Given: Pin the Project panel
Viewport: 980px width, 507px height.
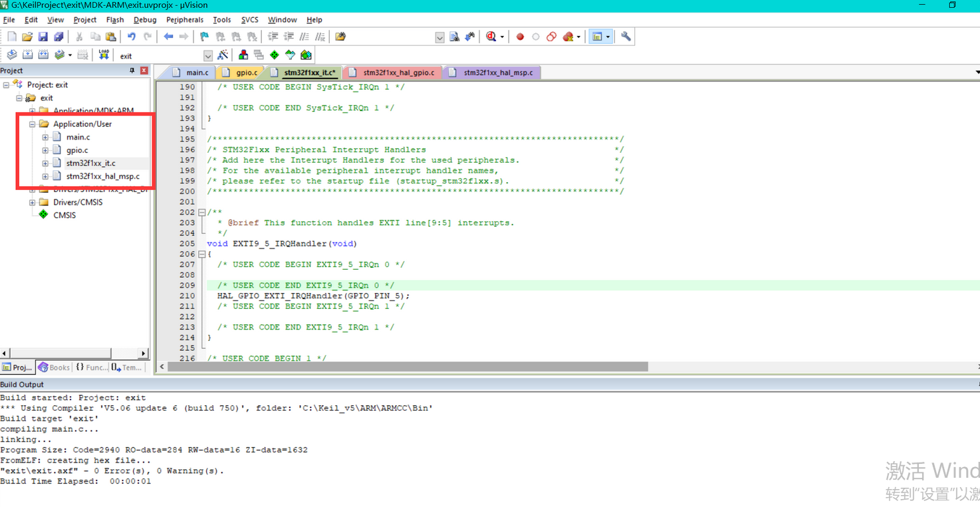Looking at the screenshot, I should tap(132, 70).
